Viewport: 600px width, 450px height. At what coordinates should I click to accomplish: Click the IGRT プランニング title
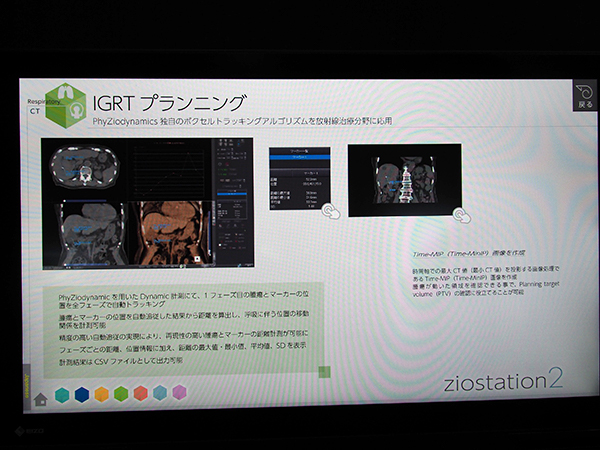pyautogui.click(x=168, y=104)
